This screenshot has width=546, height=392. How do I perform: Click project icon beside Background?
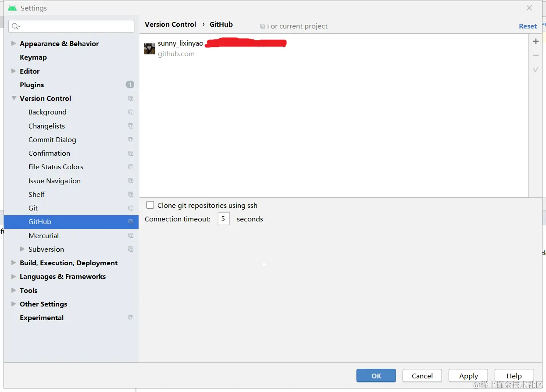131,112
